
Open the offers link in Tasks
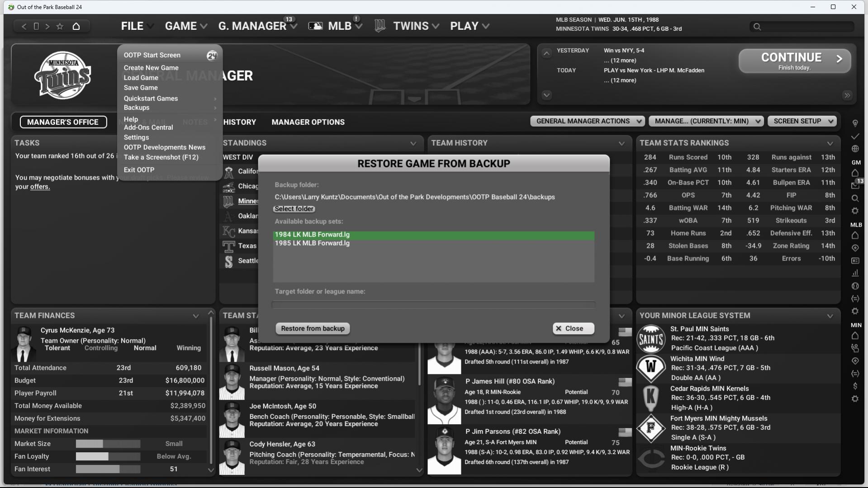pyautogui.click(x=40, y=187)
